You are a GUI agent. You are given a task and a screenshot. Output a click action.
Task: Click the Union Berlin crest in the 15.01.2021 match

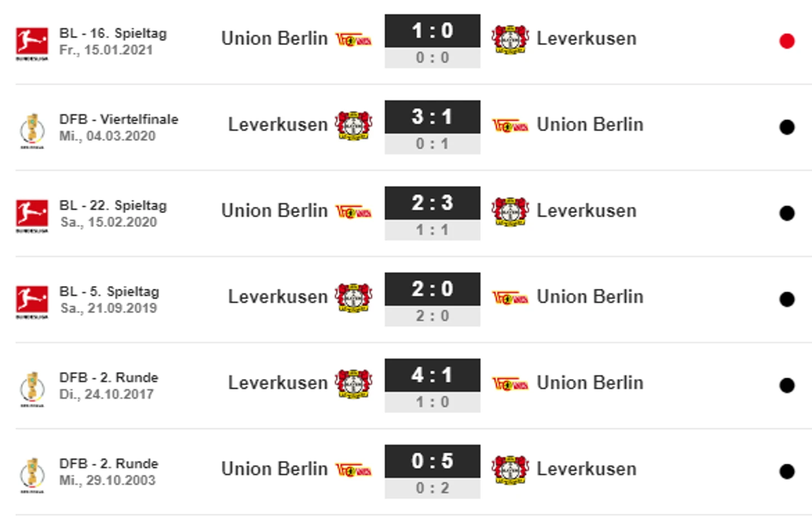(x=354, y=40)
